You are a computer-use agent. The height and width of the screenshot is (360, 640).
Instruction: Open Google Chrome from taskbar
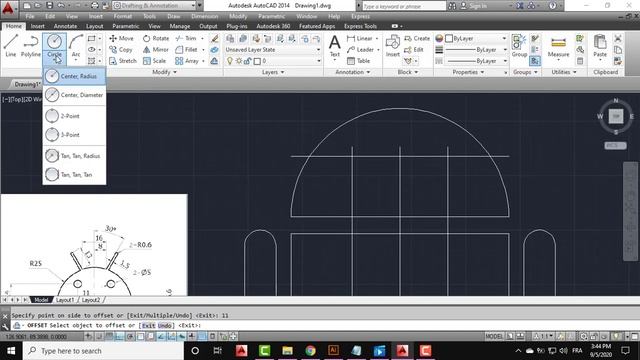coord(310,351)
